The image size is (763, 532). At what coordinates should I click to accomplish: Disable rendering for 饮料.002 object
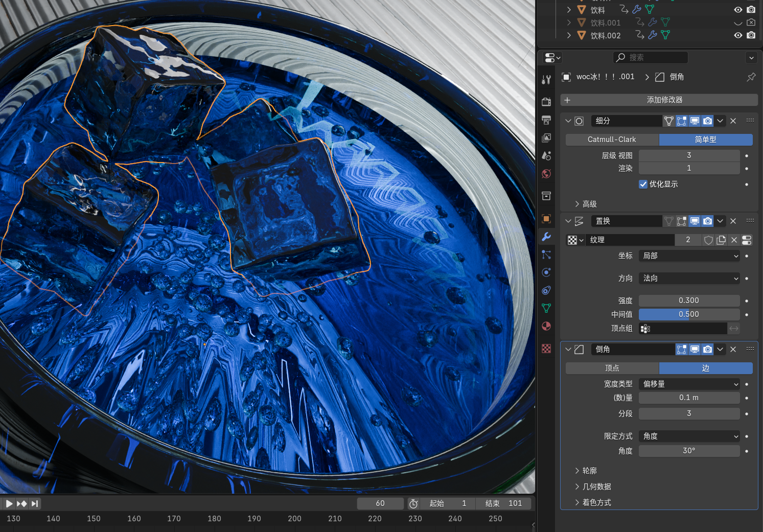tap(751, 35)
